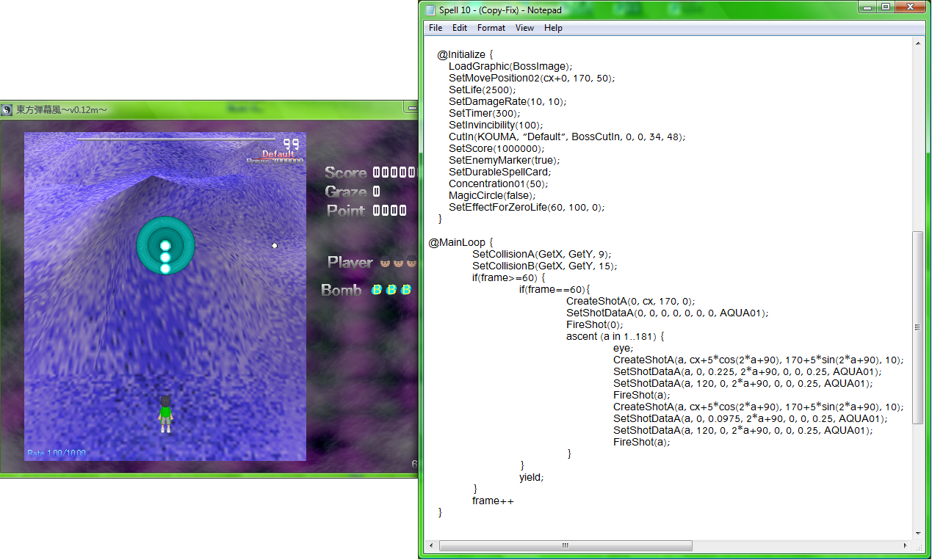Maximize the Notepad window

[x=886, y=7]
